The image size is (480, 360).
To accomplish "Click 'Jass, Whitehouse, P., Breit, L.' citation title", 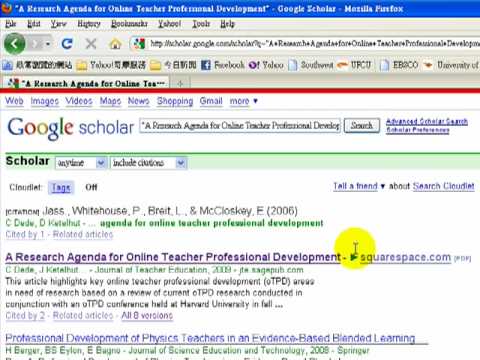I will point(171,211).
